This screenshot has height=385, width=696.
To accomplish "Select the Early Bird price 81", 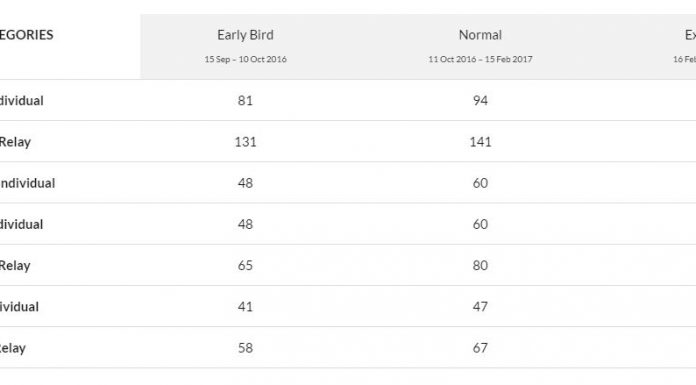I will [245, 100].
